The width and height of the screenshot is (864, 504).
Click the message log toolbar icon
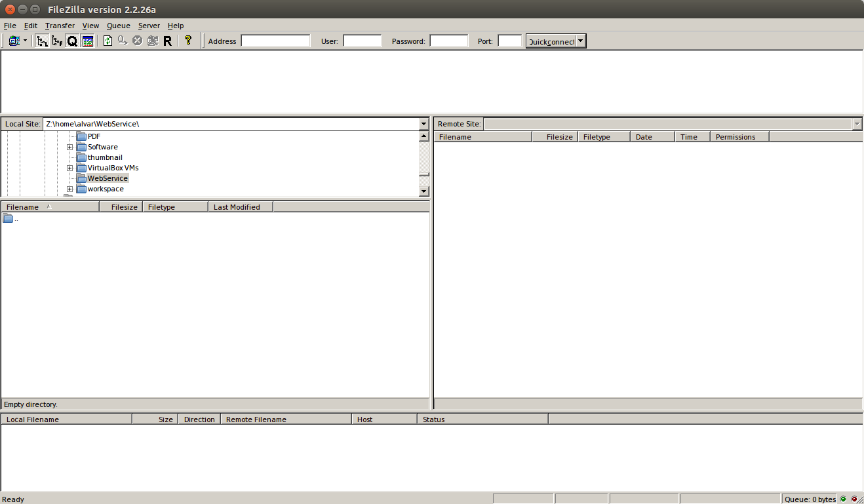pos(88,41)
